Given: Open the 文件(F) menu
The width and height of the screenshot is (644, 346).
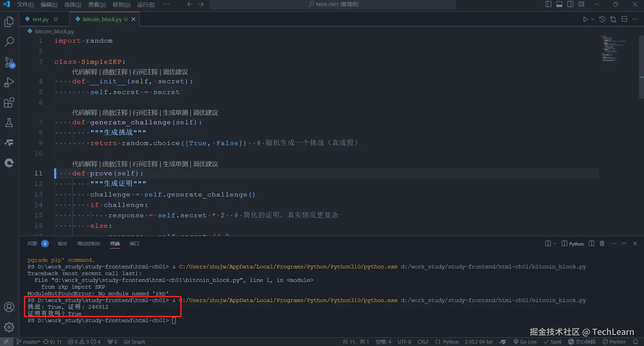Looking at the screenshot, I should coord(25,4).
